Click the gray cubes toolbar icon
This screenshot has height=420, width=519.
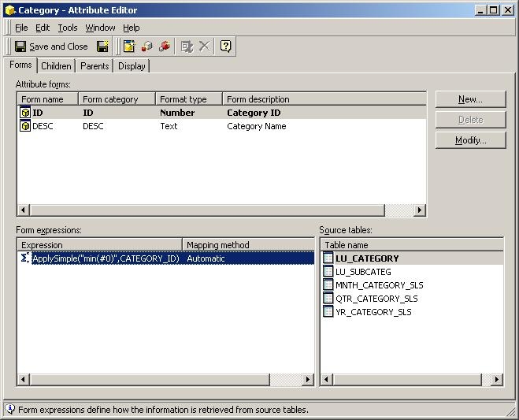pyautogui.click(x=146, y=46)
